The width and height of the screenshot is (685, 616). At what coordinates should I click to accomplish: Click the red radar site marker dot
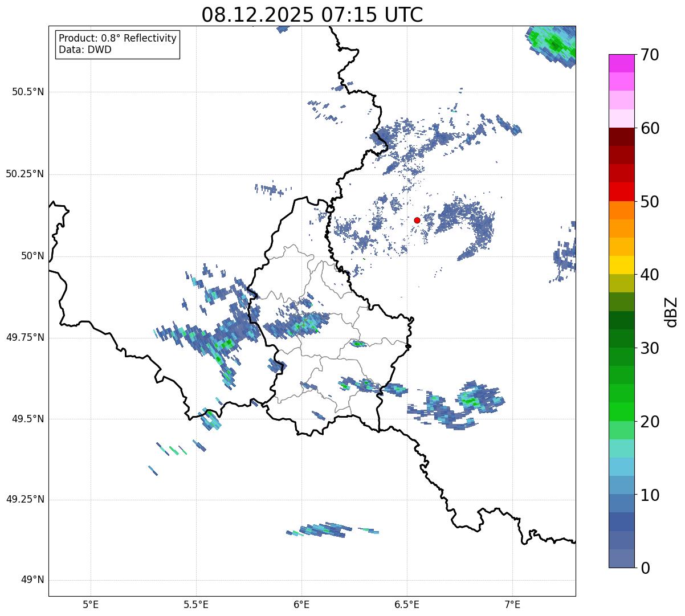pos(417,220)
